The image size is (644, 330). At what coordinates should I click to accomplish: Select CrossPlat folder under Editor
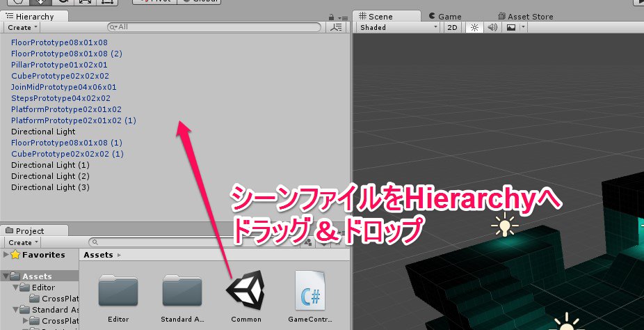pyautogui.click(x=60, y=299)
